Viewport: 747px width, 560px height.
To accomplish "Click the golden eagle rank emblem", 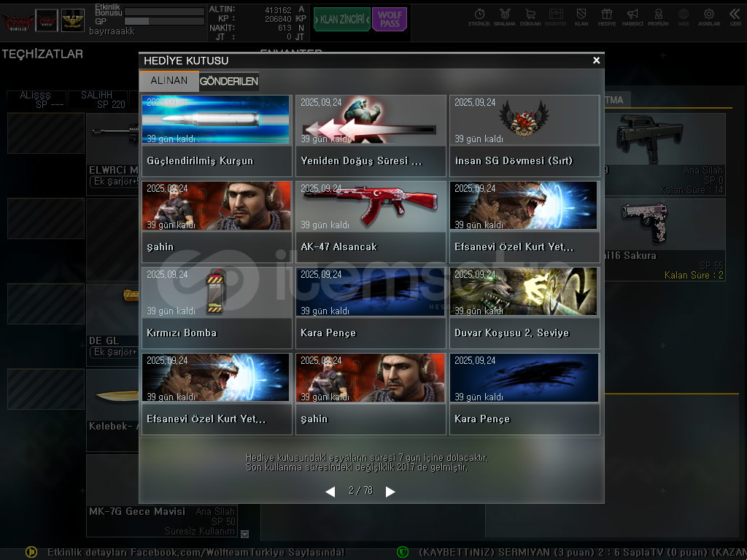I will [73, 20].
